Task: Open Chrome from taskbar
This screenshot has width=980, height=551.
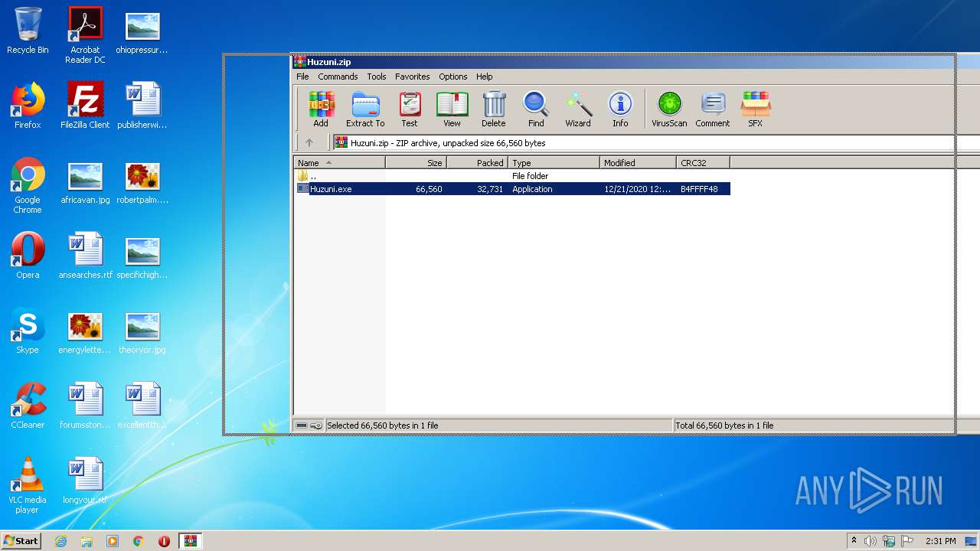Action: [139, 541]
